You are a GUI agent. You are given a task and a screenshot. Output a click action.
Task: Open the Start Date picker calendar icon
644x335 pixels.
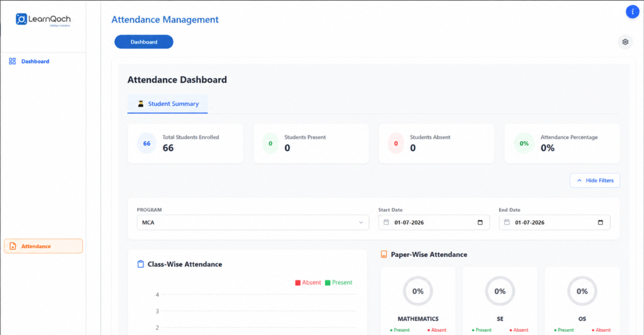point(480,222)
